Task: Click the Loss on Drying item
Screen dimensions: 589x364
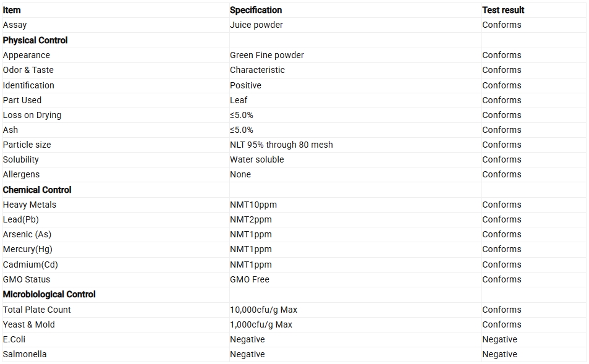Action: [x=32, y=116]
